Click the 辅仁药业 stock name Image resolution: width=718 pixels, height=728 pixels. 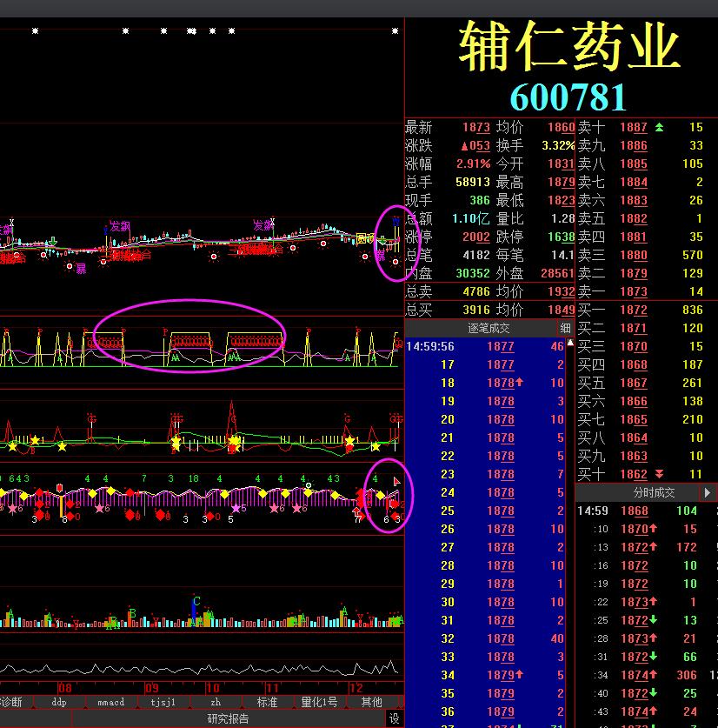tap(570, 45)
